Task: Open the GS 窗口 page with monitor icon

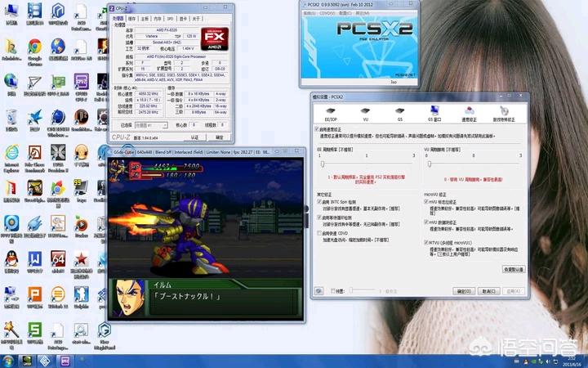Action: click(x=434, y=114)
